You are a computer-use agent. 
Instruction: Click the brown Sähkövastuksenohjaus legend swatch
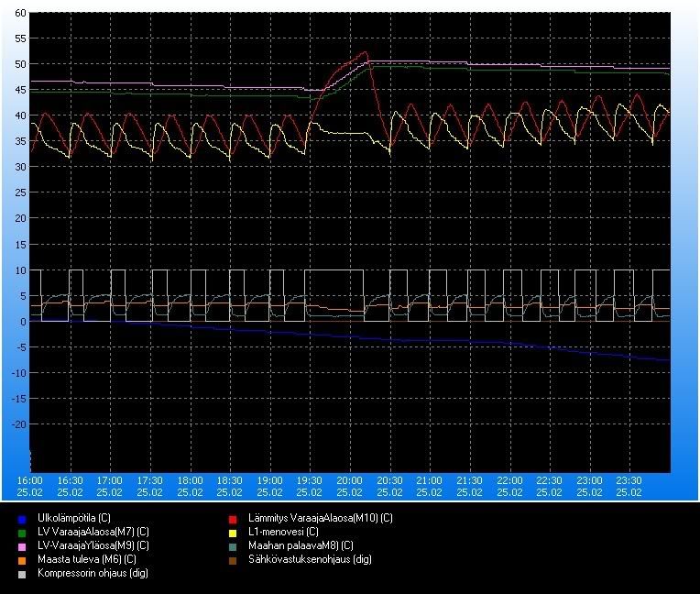pyautogui.click(x=233, y=560)
